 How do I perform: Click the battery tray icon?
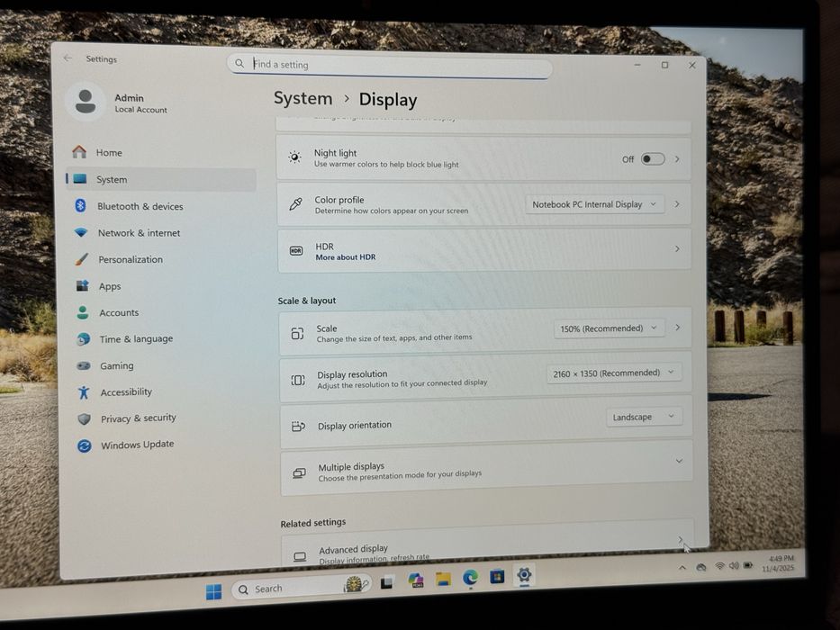748,565
